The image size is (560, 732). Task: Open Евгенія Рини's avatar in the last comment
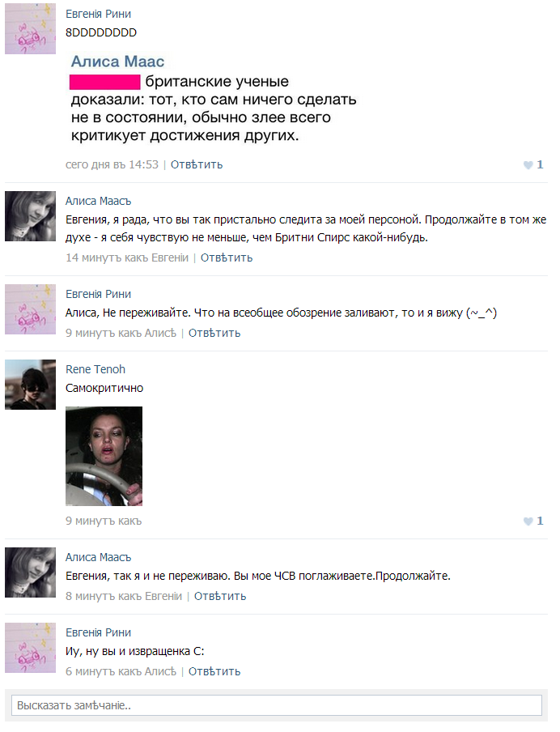[30, 648]
